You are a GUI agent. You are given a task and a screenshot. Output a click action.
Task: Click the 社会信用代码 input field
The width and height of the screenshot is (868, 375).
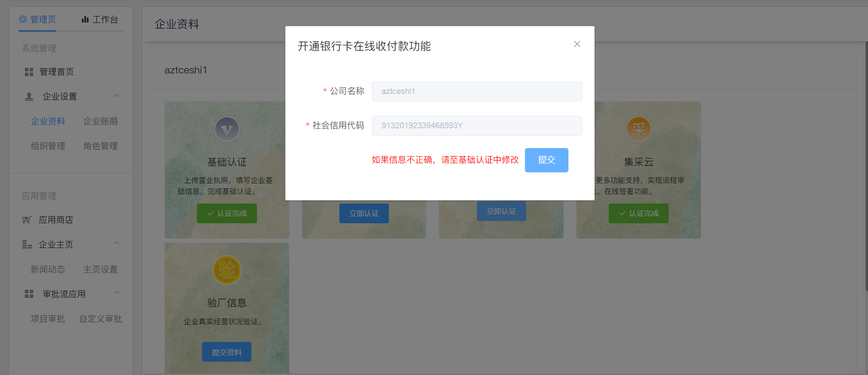point(476,126)
